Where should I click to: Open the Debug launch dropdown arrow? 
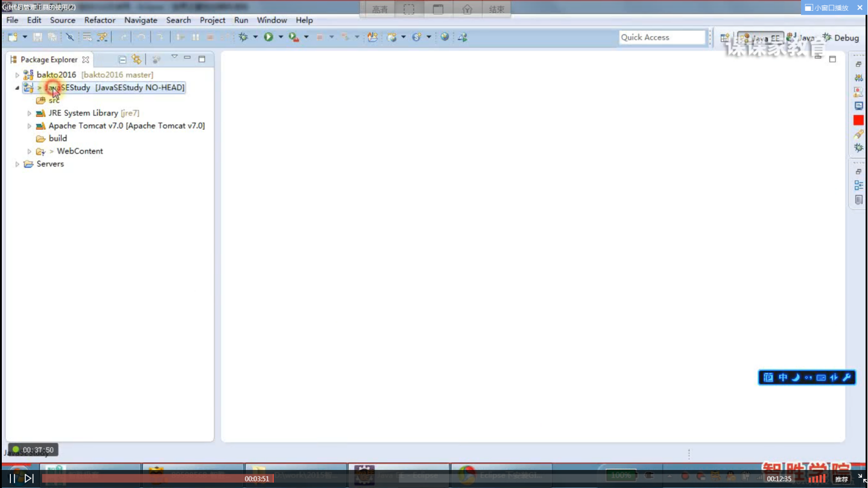tap(255, 37)
